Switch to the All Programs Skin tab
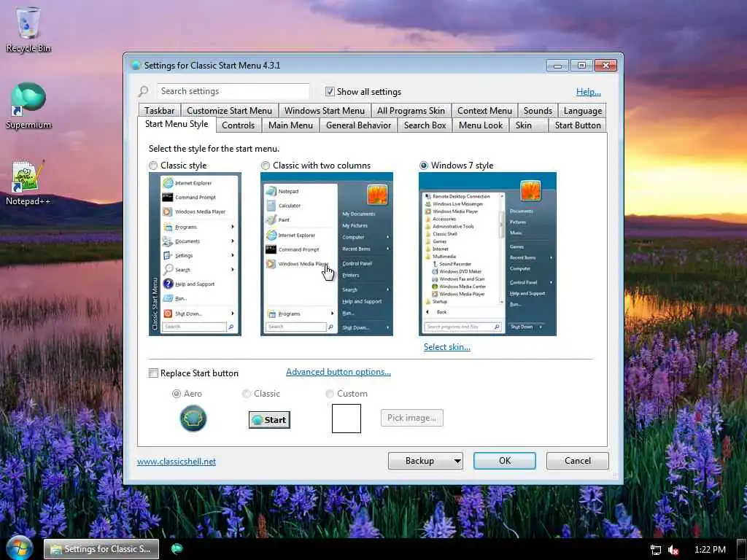Screen dimensions: 747x560 [x=411, y=111]
